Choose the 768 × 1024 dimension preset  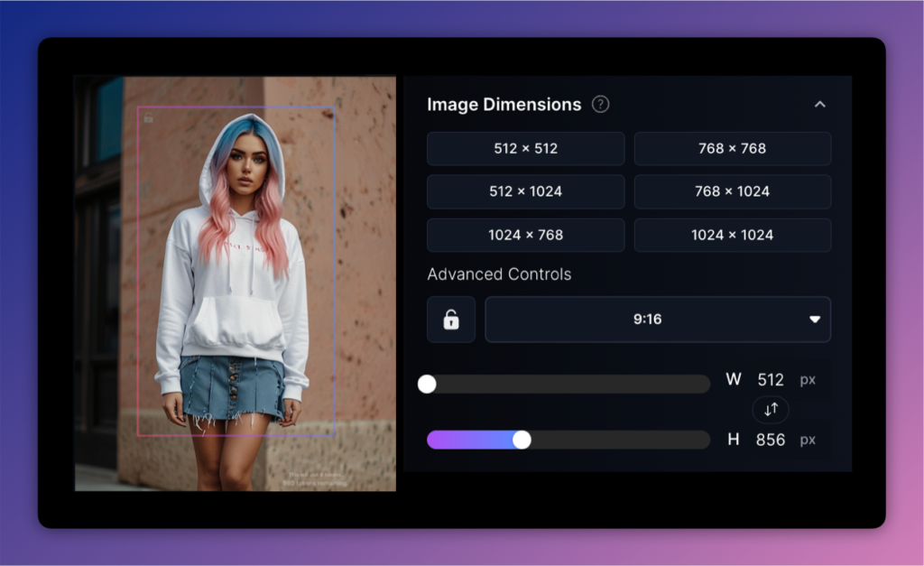point(732,191)
